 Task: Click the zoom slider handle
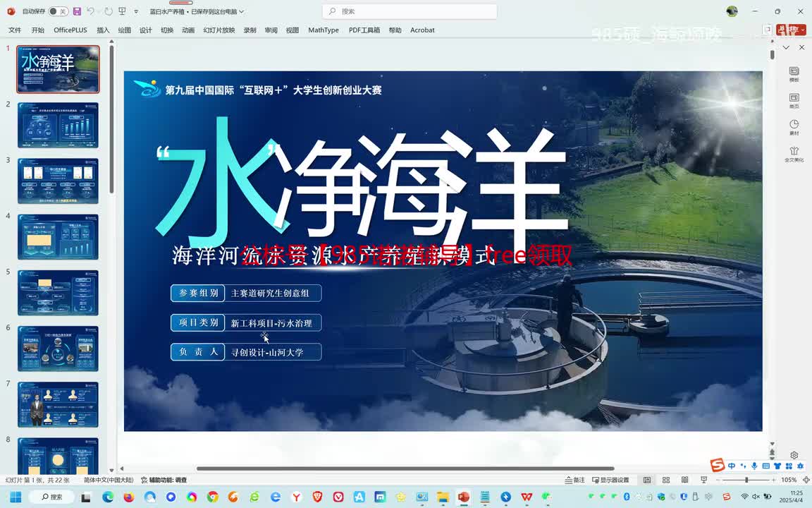point(746,480)
